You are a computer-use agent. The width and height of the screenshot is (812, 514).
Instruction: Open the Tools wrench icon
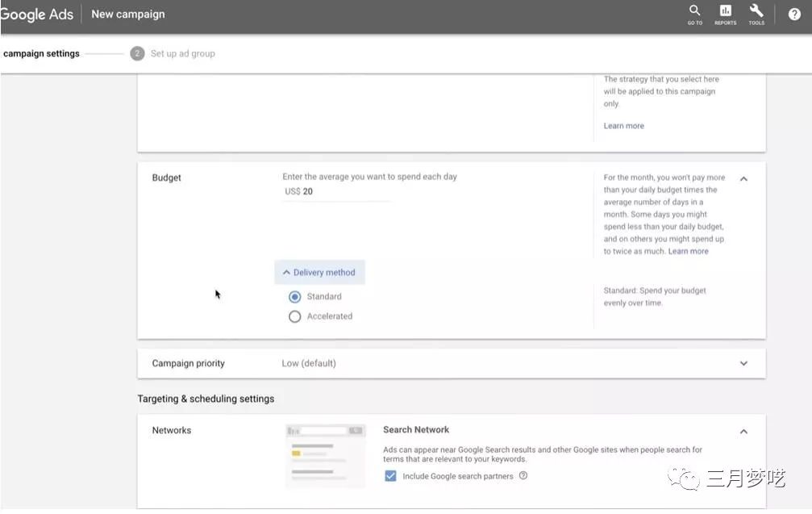[756, 13]
